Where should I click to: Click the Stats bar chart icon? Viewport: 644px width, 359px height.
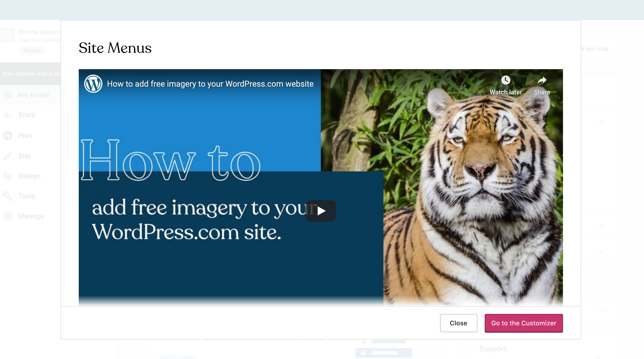pyautogui.click(x=8, y=115)
